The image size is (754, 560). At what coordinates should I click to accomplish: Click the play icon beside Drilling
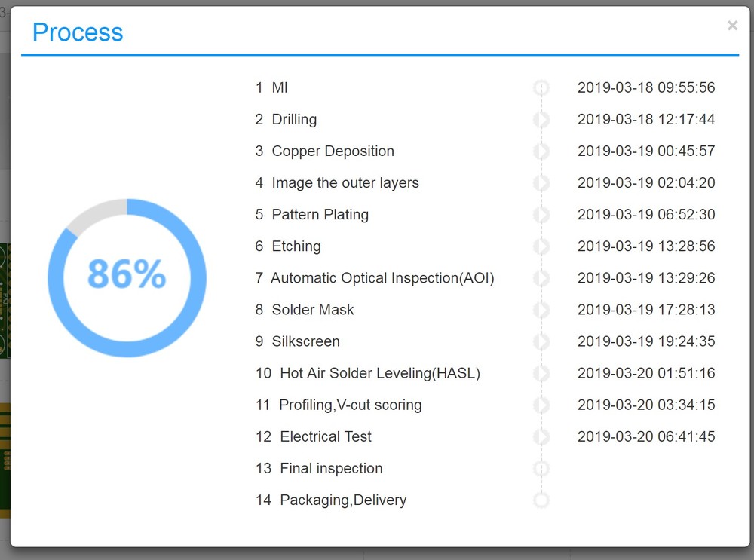click(541, 120)
